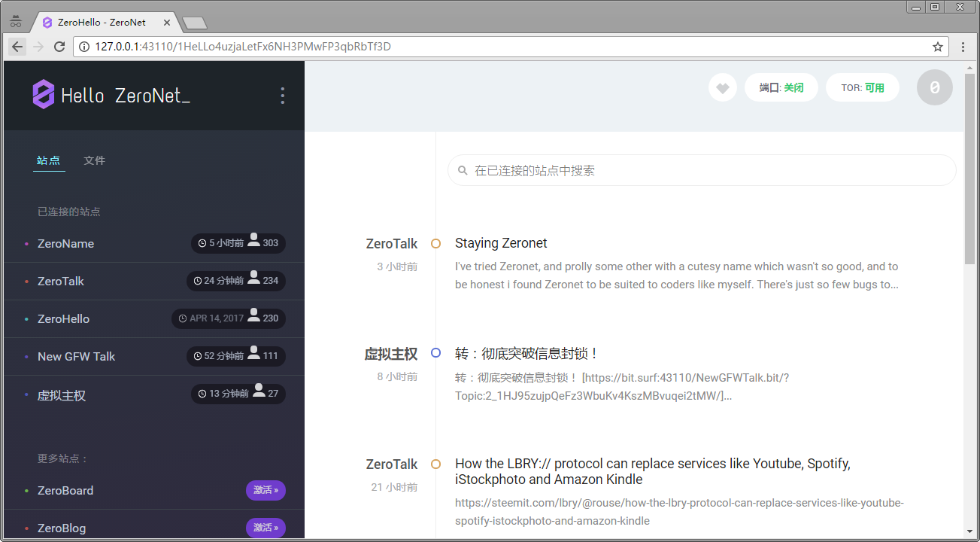Click the ZeroTalk label above 21 小时前
The image size is (980, 542).
(392, 464)
